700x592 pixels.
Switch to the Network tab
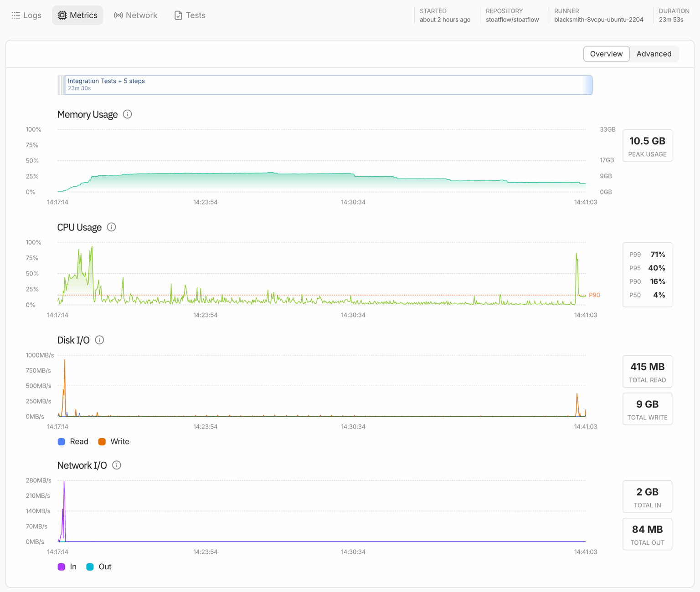[135, 15]
